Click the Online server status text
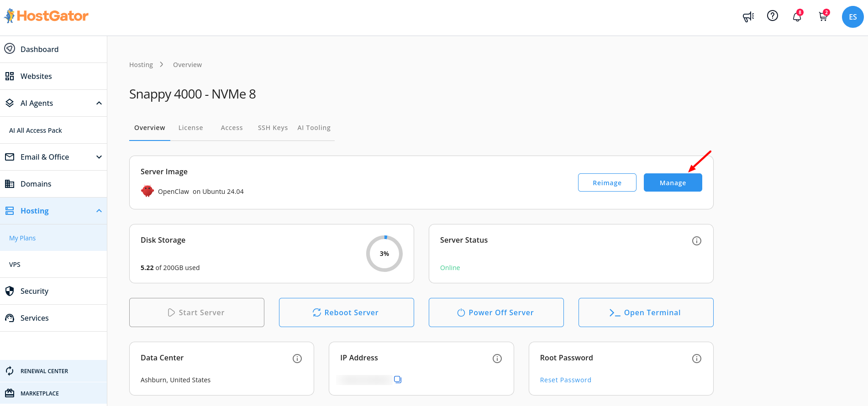 click(450, 268)
